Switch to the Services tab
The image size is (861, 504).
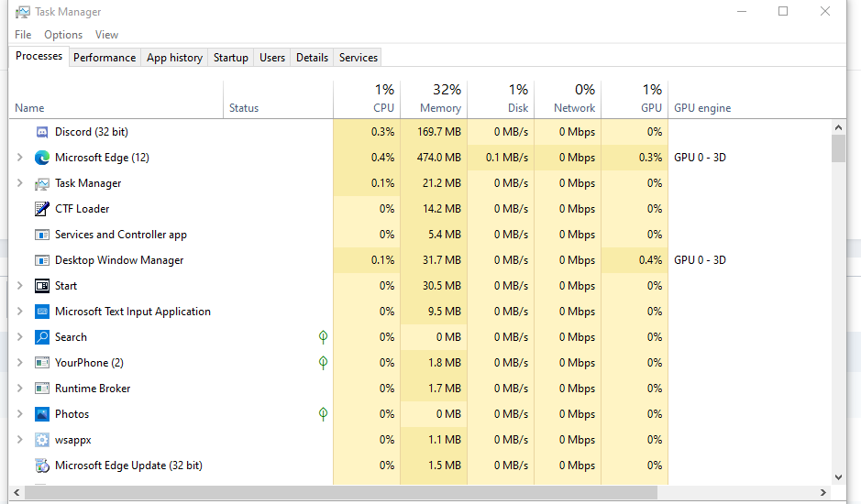coord(358,58)
